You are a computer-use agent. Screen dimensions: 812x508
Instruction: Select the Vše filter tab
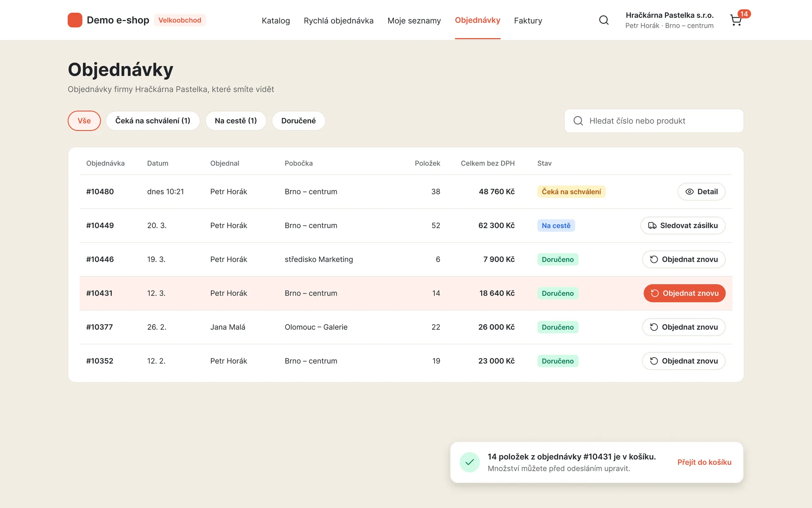click(x=84, y=121)
